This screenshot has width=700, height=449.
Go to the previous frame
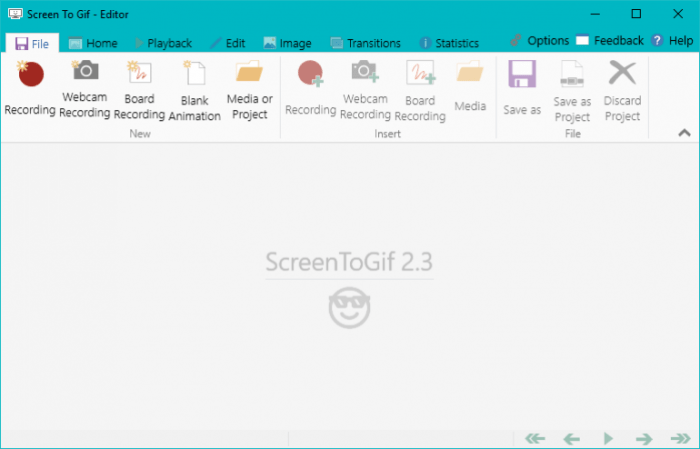pos(571,439)
